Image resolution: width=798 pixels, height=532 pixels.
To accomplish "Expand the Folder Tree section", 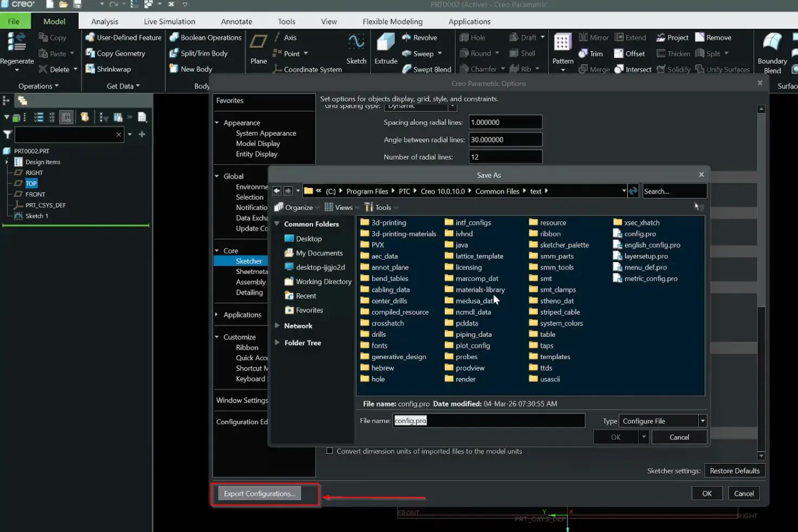I will [277, 342].
